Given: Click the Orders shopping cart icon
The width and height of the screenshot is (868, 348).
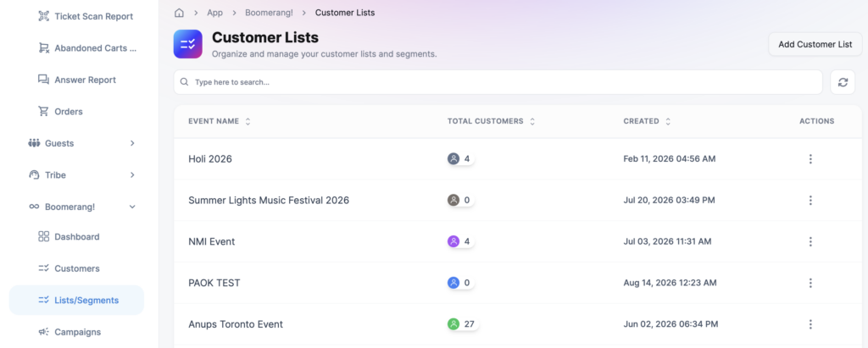Looking at the screenshot, I should pos(44,111).
